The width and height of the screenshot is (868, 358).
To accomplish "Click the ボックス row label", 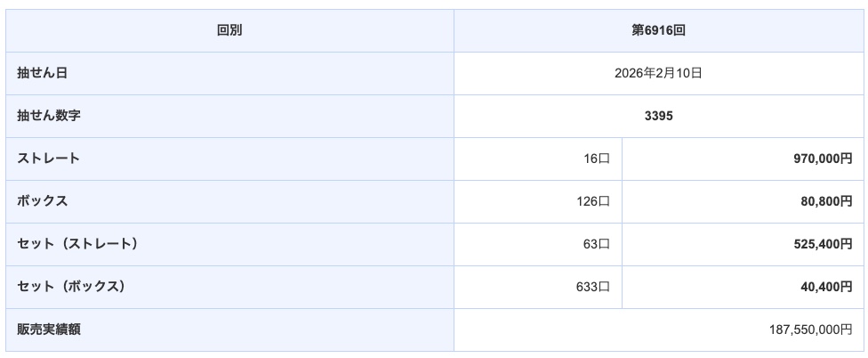I will point(43,201).
